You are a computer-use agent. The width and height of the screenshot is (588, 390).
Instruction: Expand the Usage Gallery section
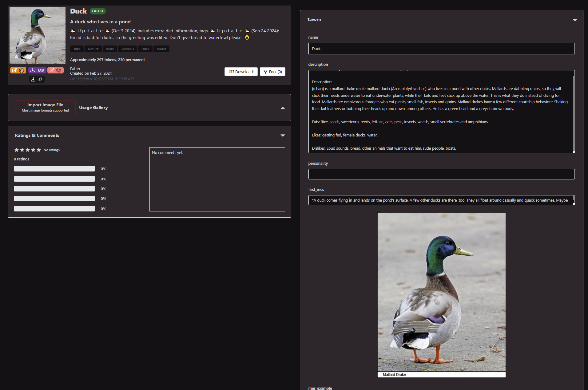(x=283, y=108)
